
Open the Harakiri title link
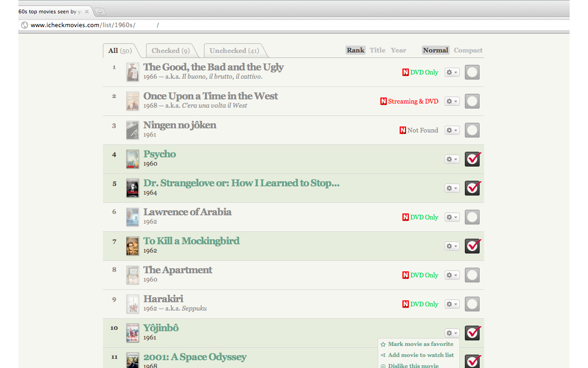163,299
